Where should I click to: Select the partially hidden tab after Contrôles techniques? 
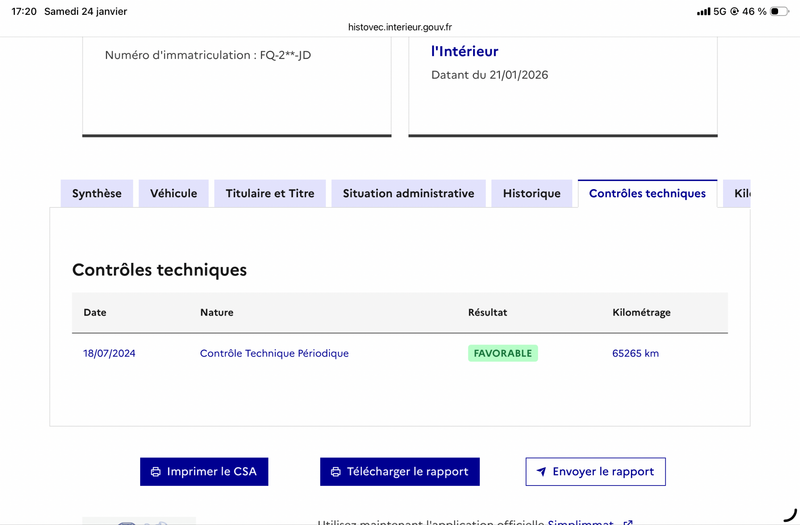point(738,194)
